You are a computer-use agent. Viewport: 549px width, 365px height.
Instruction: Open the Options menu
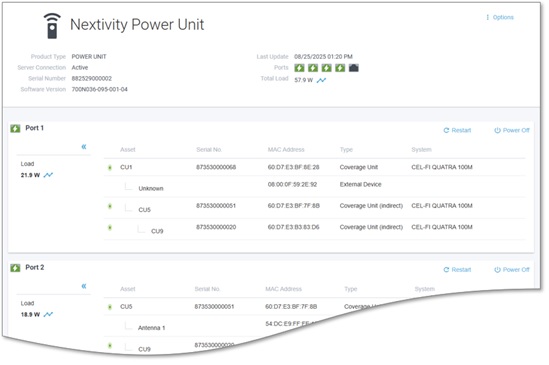pos(500,17)
